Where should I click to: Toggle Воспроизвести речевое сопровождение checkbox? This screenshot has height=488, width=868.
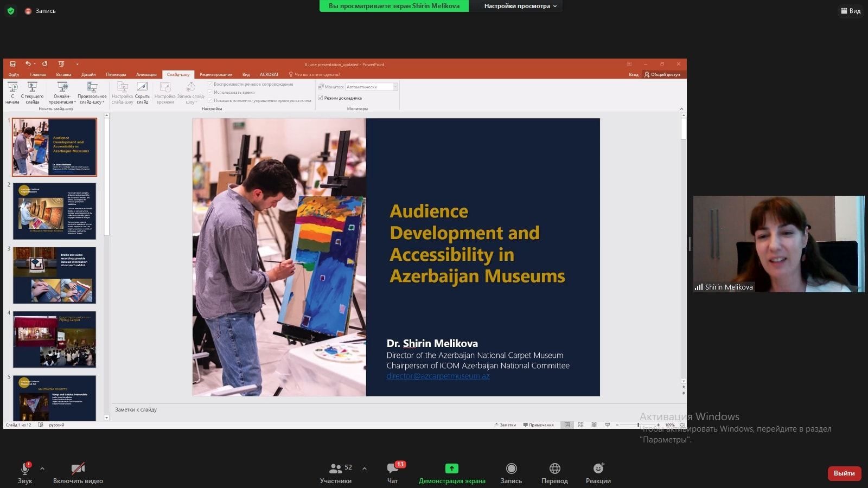click(210, 84)
